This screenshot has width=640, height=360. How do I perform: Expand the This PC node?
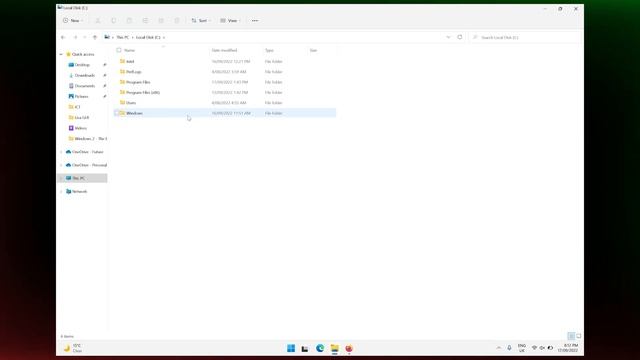61,178
